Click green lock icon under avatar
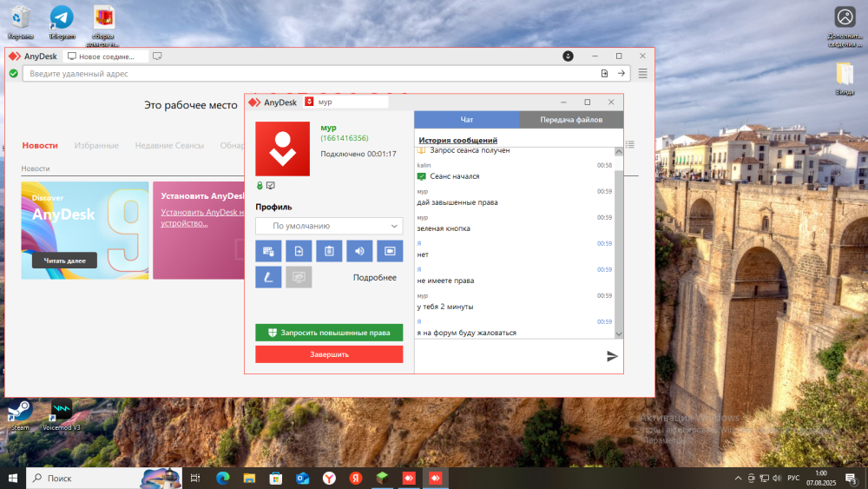Image resolution: width=868 pixels, height=489 pixels. click(x=260, y=186)
